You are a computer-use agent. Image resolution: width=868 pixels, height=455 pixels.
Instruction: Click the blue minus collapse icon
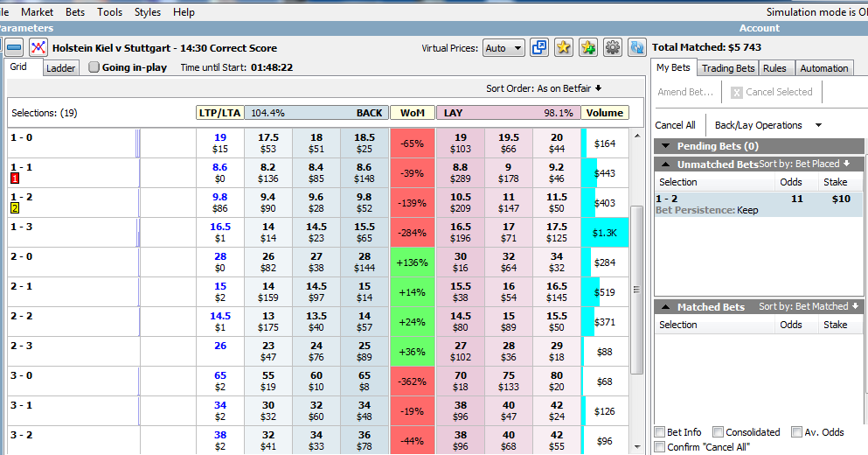[x=14, y=47]
